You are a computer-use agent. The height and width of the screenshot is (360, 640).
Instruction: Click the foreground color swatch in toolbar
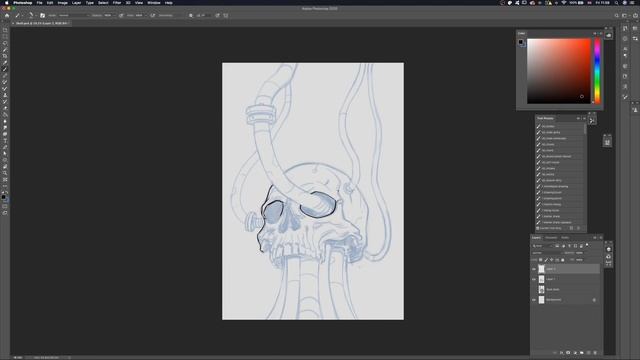pyautogui.click(x=4, y=197)
